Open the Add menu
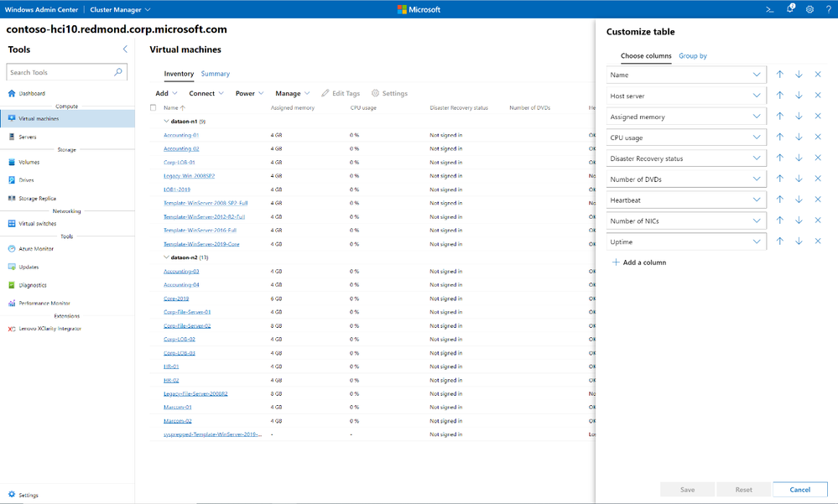838x504 pixels. pos(166,93)
